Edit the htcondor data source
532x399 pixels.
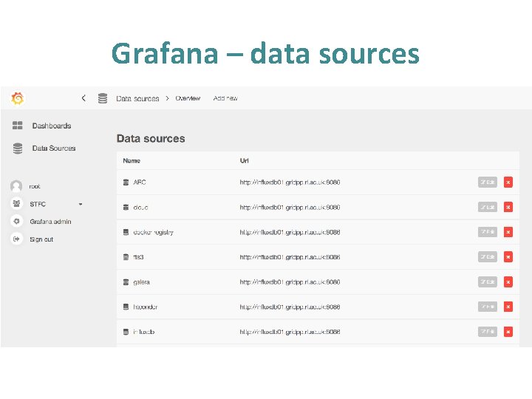tap(488, 307)
